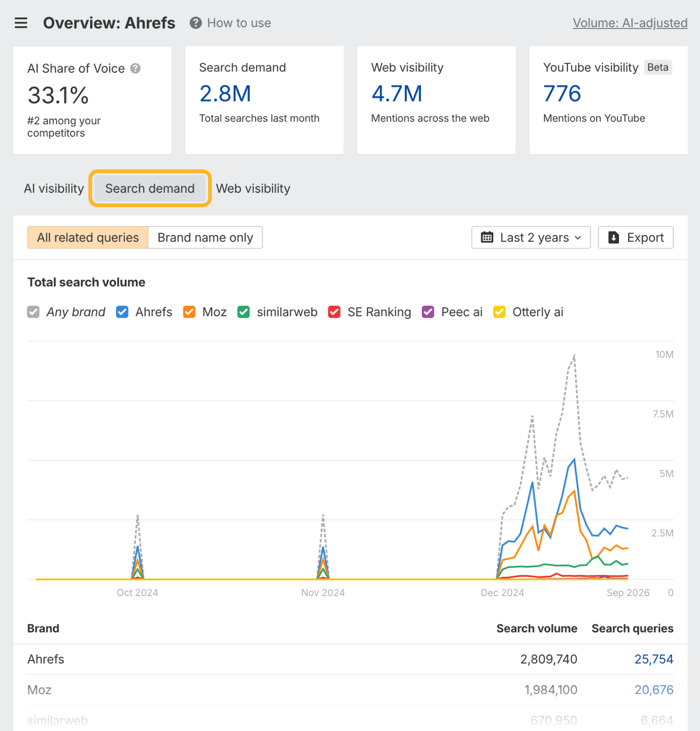Click the Search queries column header

pos(632,628)
